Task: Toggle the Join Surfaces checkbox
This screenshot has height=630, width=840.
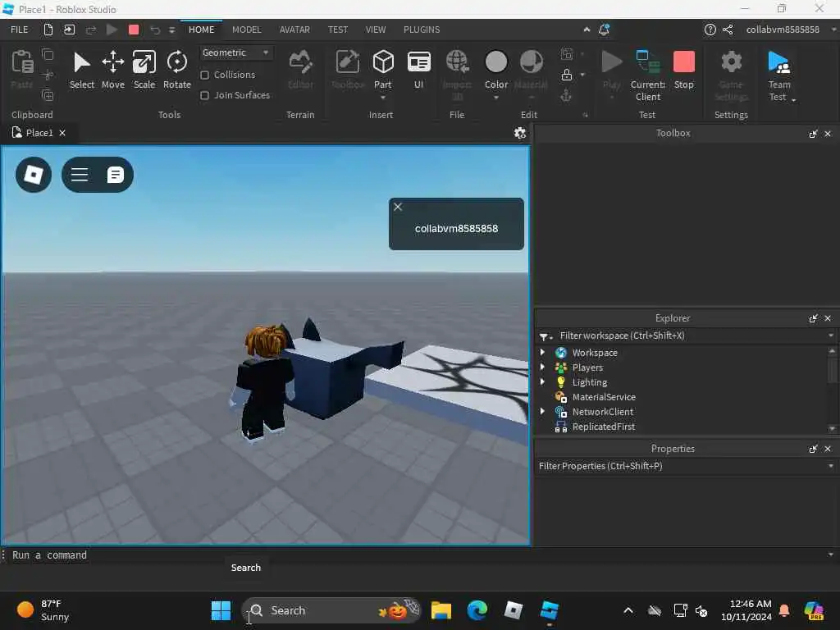Action: 204,95
